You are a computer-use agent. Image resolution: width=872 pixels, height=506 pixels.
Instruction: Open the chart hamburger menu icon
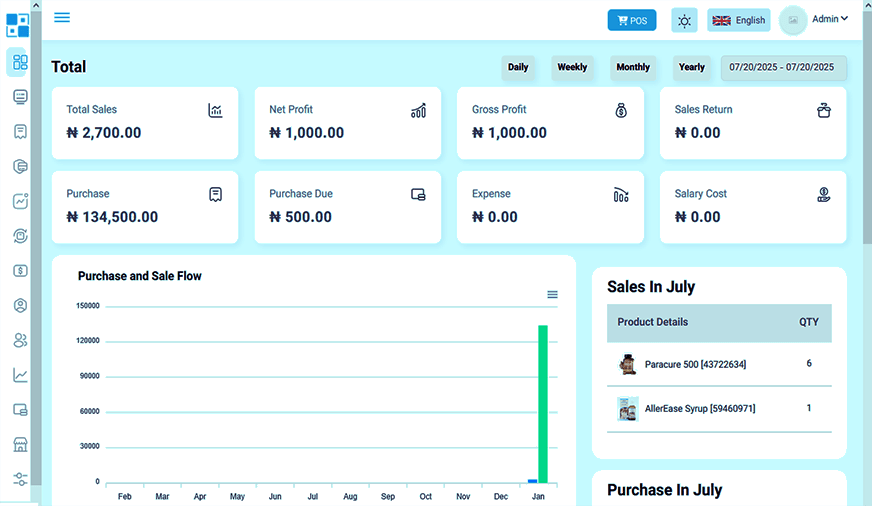tap(552, 294)
